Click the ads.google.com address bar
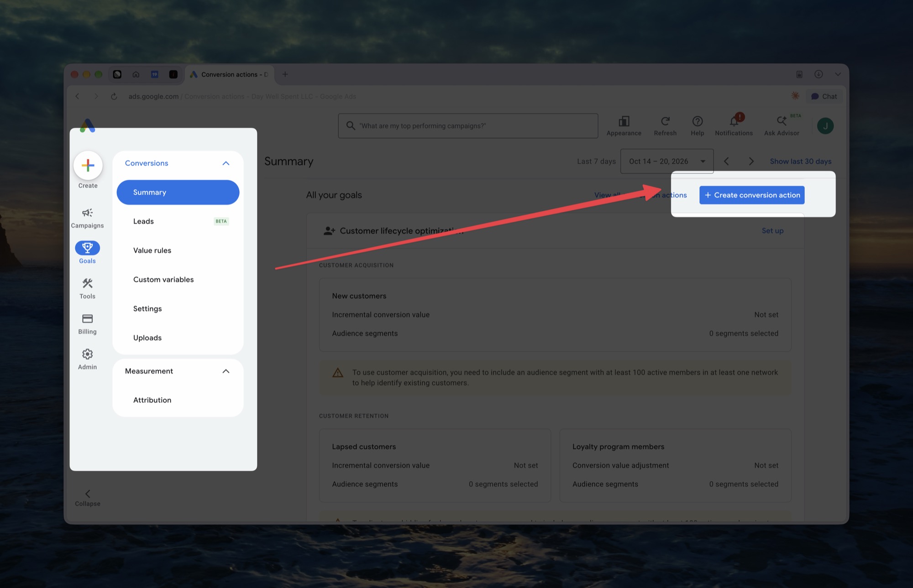The width and height of the screenshot is (913, 588). point(242,97)
